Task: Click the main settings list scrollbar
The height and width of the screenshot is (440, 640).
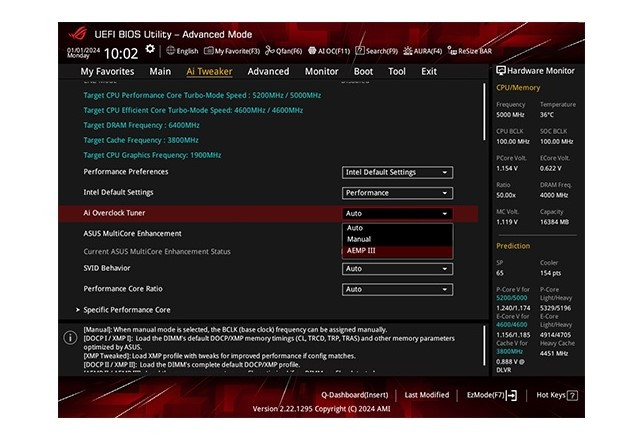Action: coord(484,112)
